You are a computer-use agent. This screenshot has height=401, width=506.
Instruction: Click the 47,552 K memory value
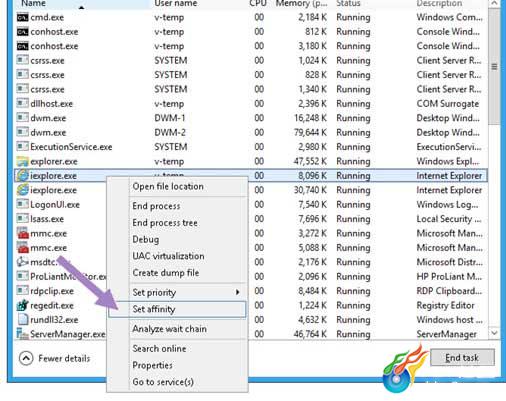310,161
